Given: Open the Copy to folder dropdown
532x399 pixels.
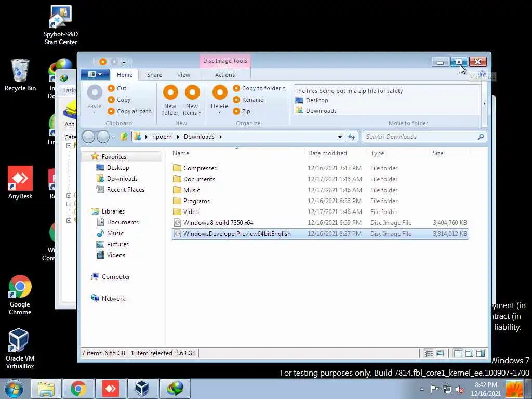Looking at the screenshot, I should (259, 88).
